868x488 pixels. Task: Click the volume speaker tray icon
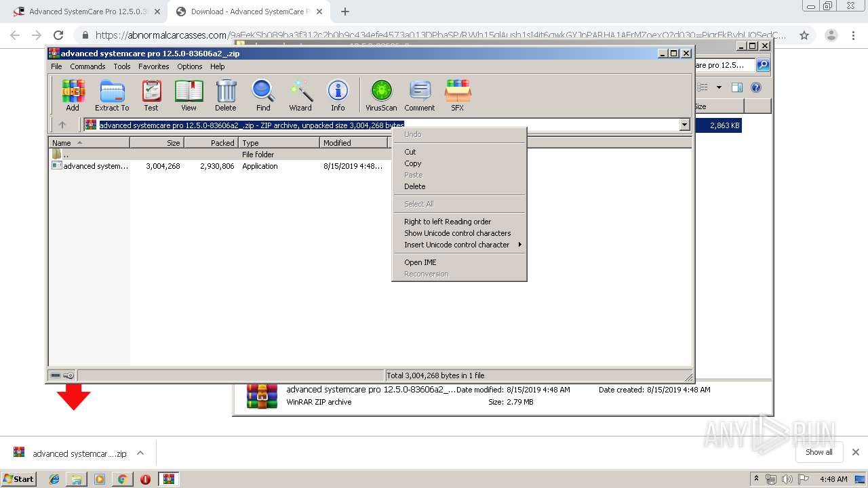(x=787, y=479)
